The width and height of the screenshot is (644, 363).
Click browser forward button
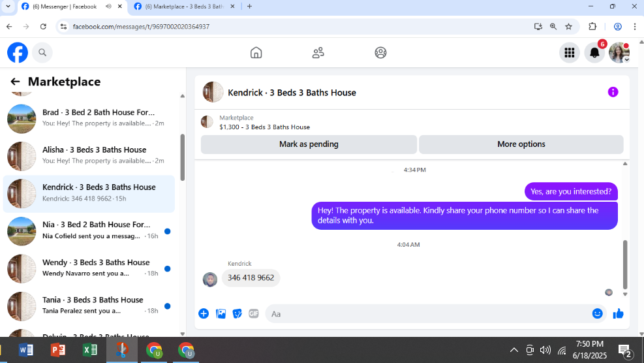(x=26, y=27)
